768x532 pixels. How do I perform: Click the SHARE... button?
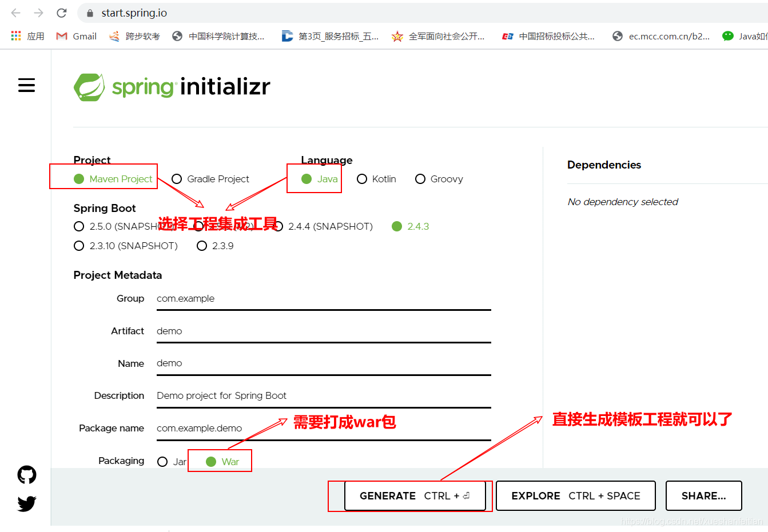703,496
